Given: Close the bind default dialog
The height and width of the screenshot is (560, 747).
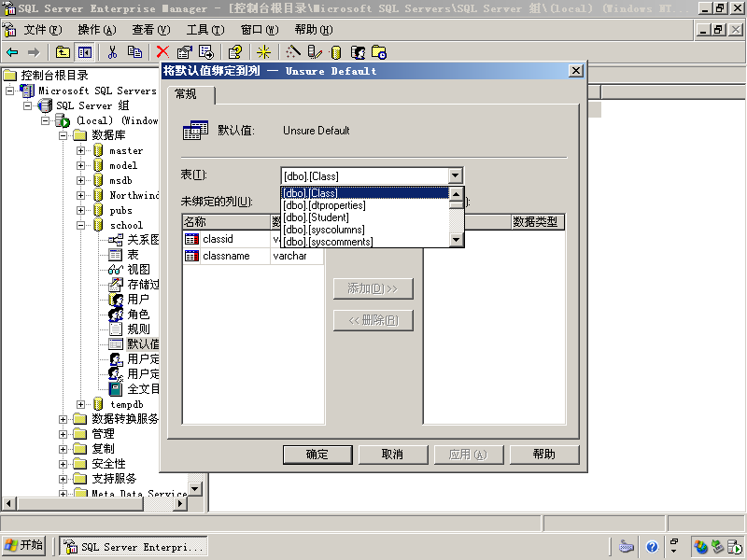Looking at the screenshot, I should [x=575, y=71].
